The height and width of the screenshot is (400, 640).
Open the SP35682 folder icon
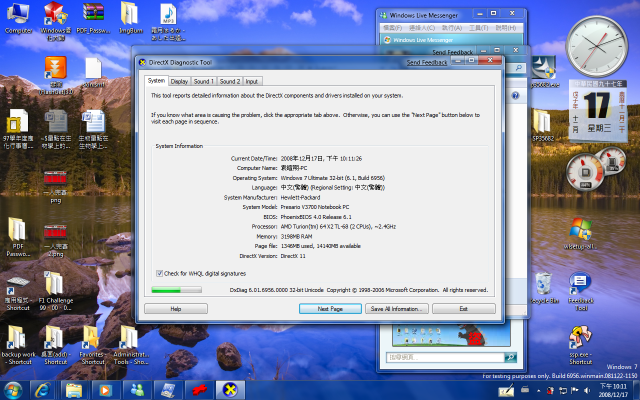pos(543,125)
